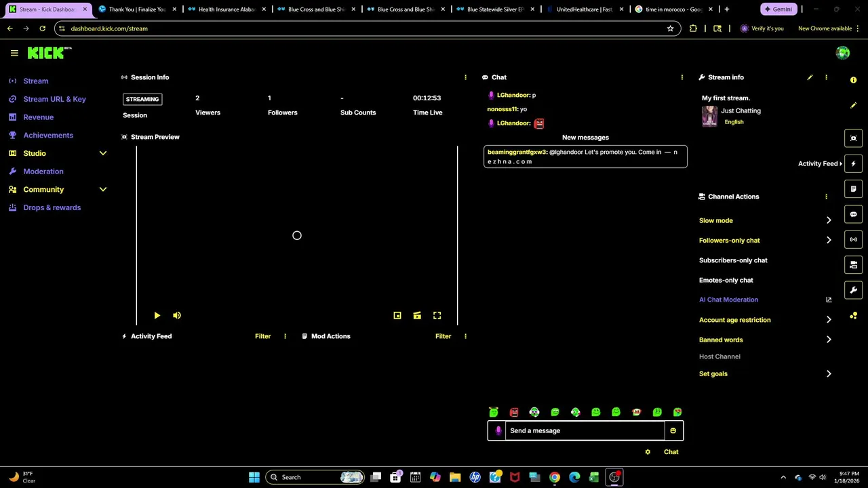The width and height of the screenshot is (868, 488).
Task: Mute the stream preview volume
Action: [177, 315]
